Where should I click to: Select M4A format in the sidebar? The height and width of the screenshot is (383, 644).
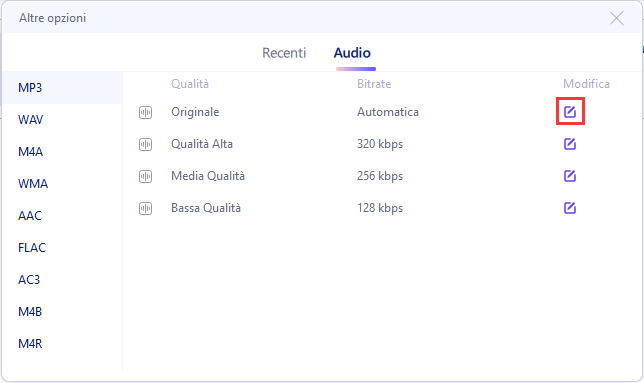pos(62,151)
